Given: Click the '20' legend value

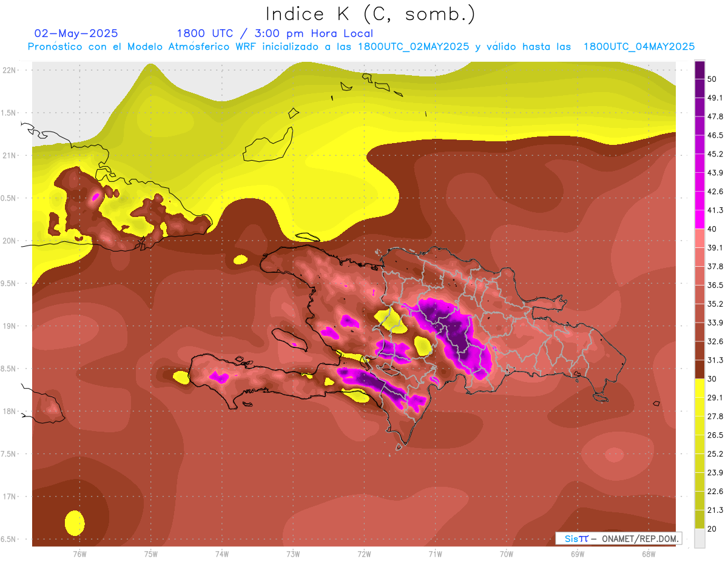Looking at the screenshot, I should (712, 529).
